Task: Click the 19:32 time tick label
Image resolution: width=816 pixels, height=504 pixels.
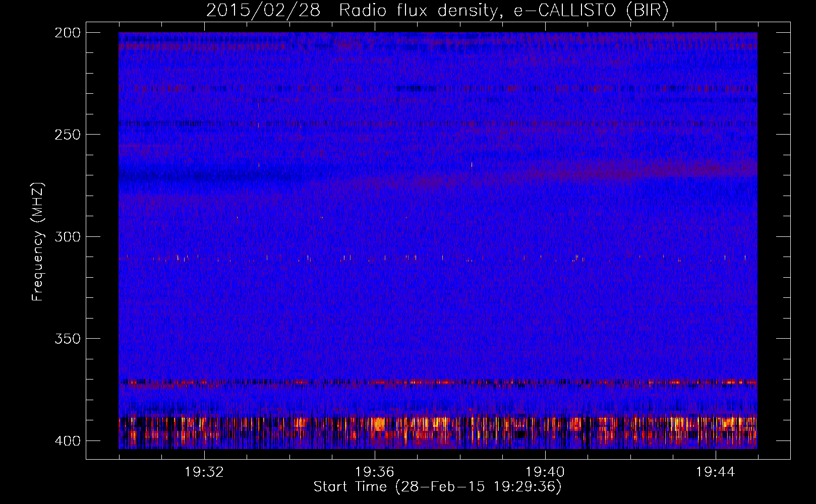Action: [204, 472]
